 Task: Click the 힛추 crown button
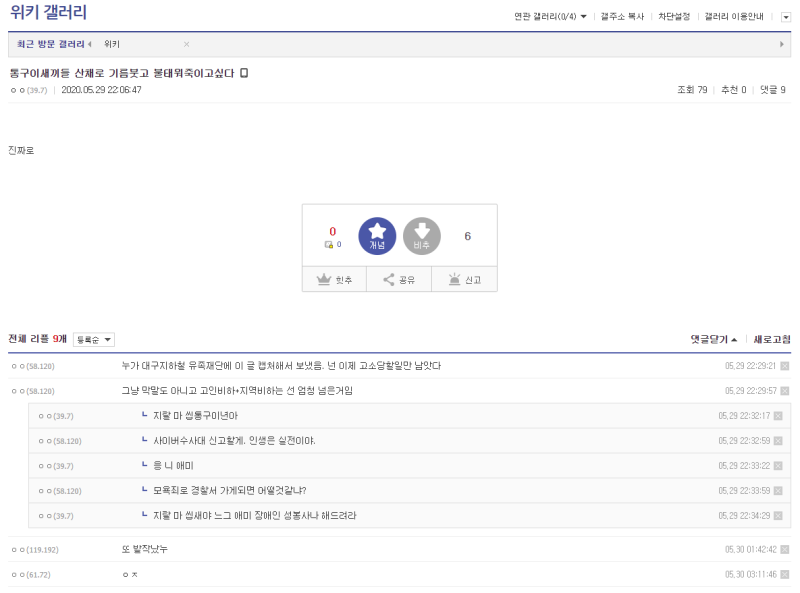(x=334, y=279)
